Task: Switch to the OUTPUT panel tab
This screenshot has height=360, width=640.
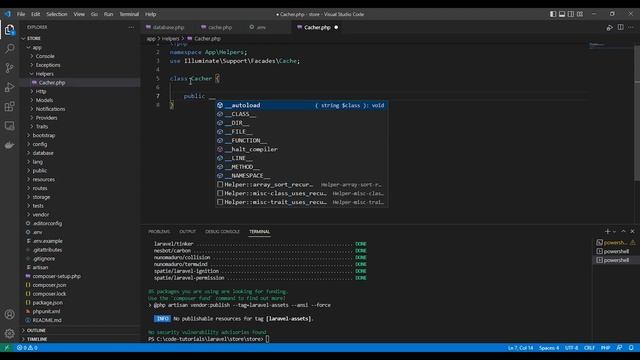Action: pos(187,231)
